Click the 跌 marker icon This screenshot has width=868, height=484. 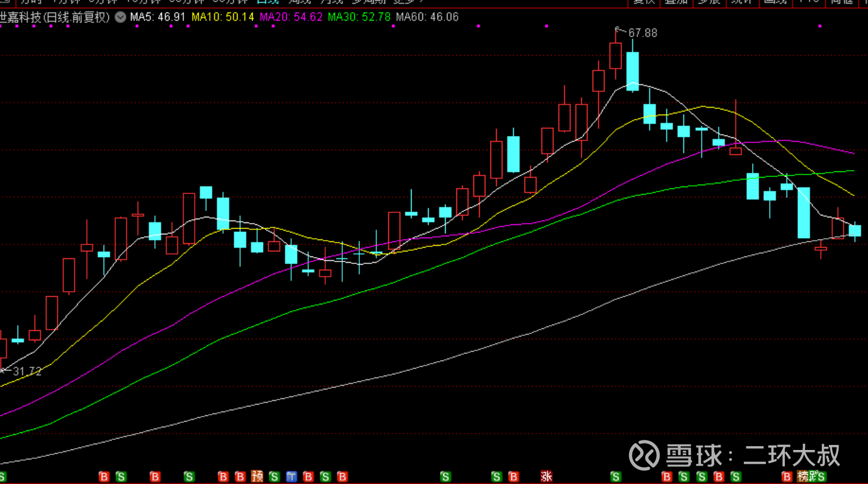813,476
